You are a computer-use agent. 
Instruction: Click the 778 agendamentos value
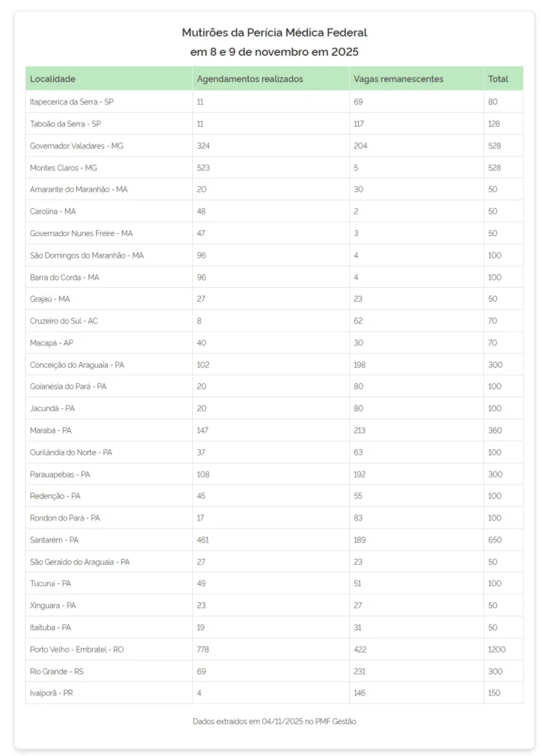click(203, 650)
